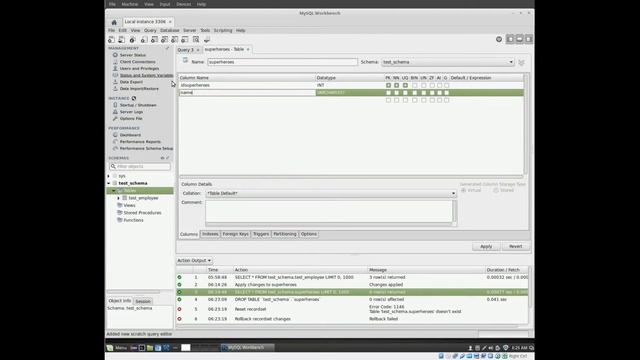Viewport: 640px width, 360px height.
Task: Click the Revert button
Action: (516, 247)
